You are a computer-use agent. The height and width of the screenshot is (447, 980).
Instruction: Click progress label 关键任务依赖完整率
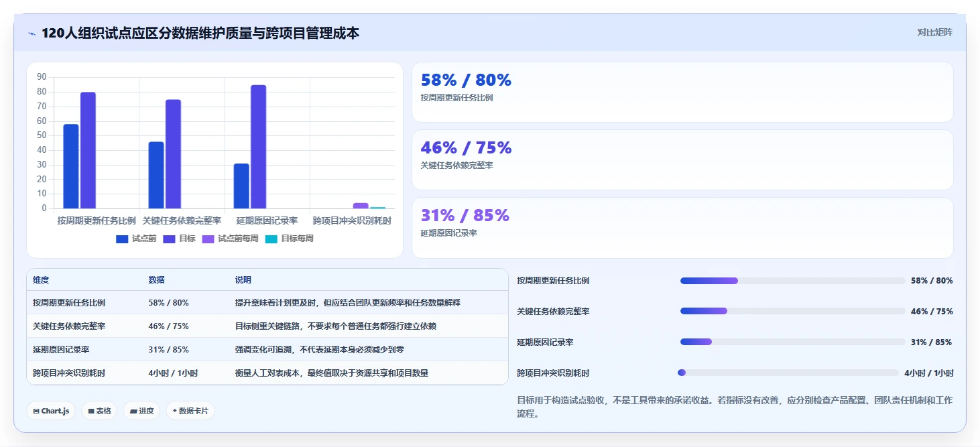(553, 312)
